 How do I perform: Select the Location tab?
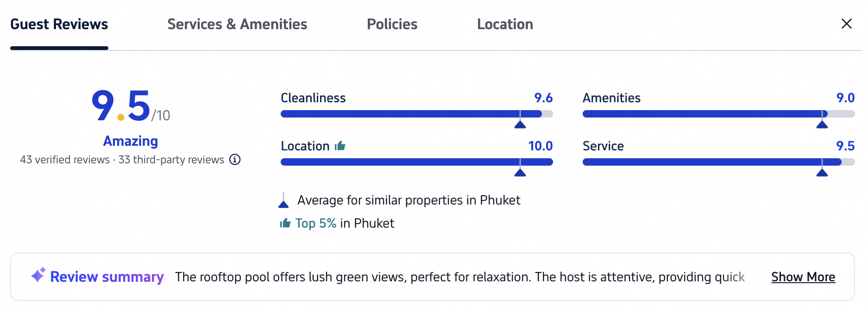click(505, 24)
